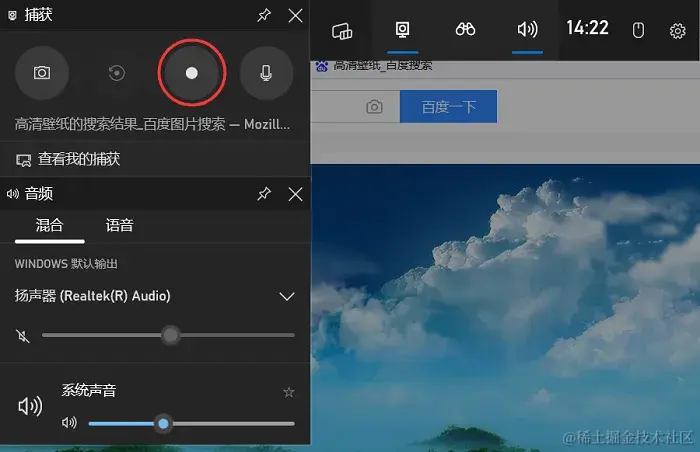Click the mouse click-through icon

pyautogui.click(x=638, y=30)
